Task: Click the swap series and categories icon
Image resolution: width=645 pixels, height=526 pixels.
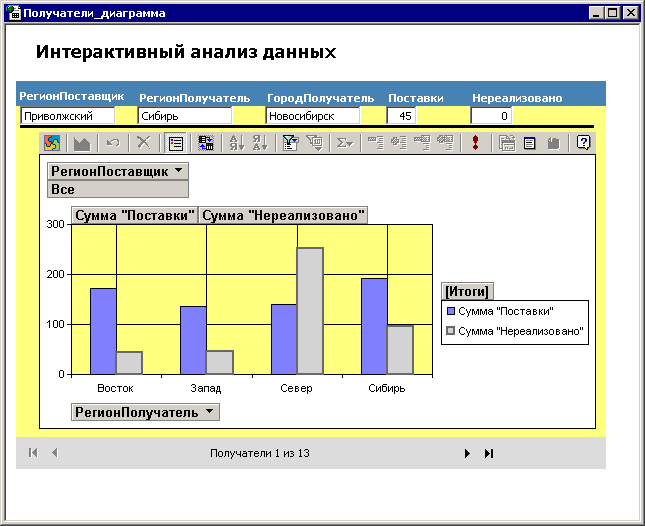Action: click(206, 143)
